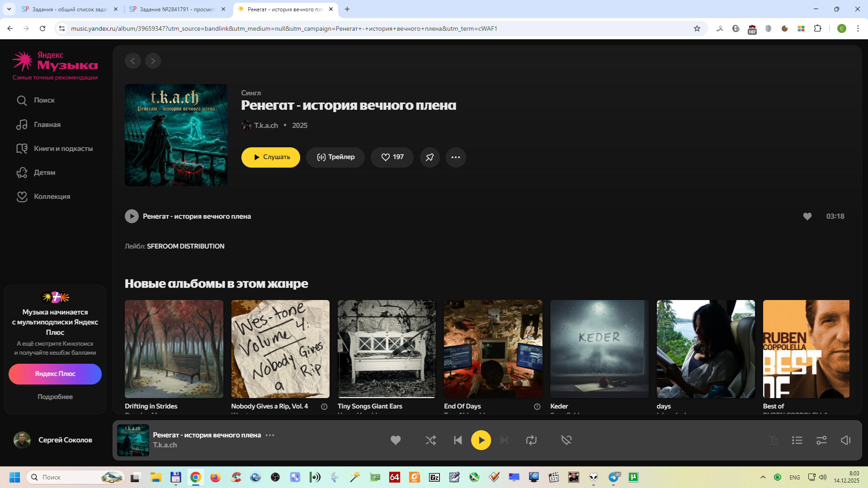Toggle repeat mode in the player
The height and width of the screenshot is (488, 868).
click(531, 440)
